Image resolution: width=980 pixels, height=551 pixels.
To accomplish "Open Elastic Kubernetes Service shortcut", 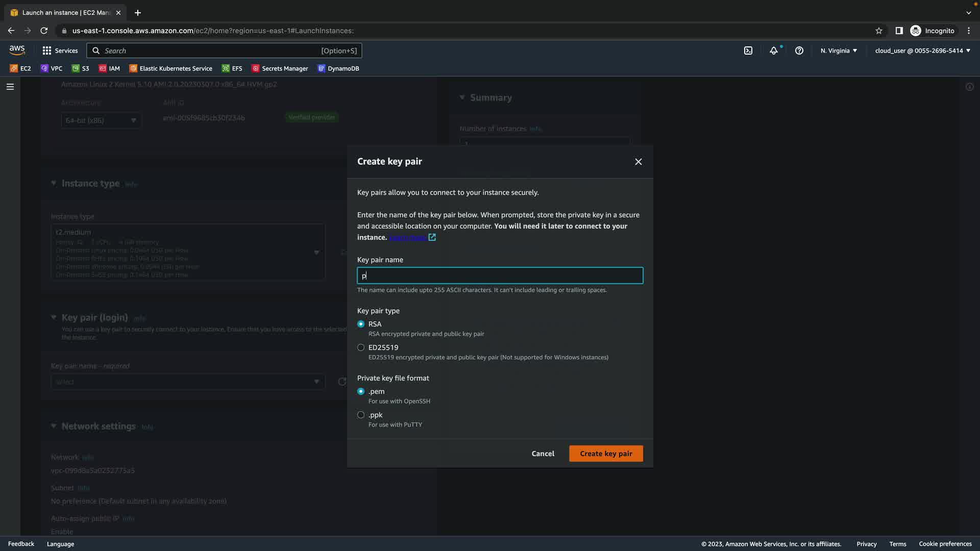I will [x=170, y=68].
